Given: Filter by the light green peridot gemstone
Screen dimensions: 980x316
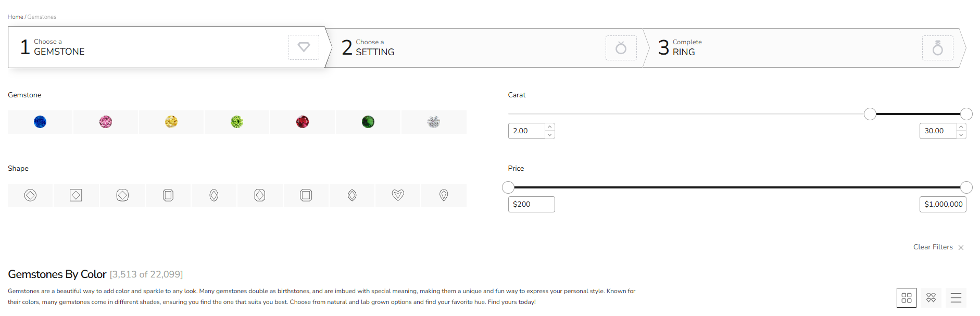Looking at the screenshot, I should click(x=237, y=122).
